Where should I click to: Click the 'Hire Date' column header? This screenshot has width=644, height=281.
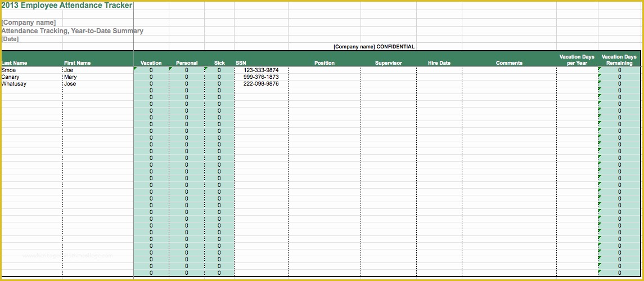pyautogui.click(x=439, y=63)
